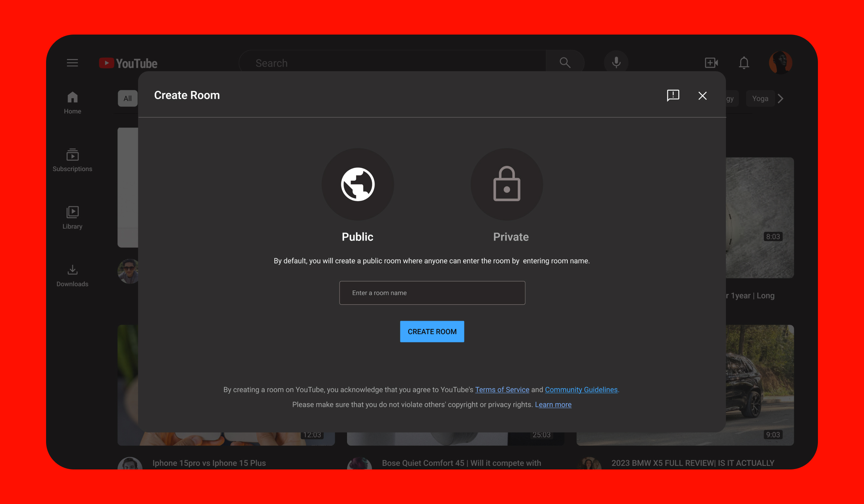The width and height of the screenshot is (864, 504).
Task: Close the Create Room dialog
Action: pyautogui.click(x=702, y=96)
